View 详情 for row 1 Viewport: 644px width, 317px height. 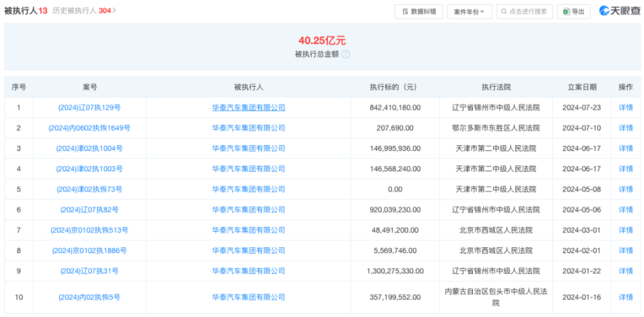click(x=625, y=107)
